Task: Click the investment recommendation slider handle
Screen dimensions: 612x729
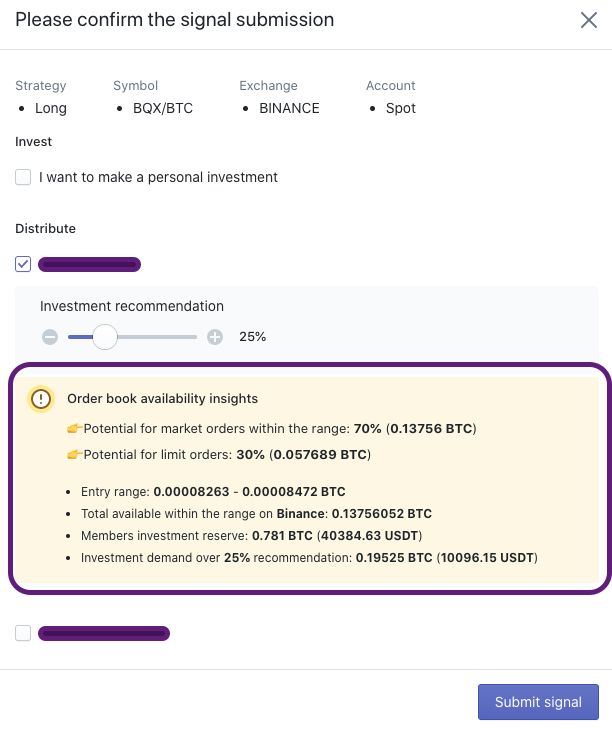Action: tap(104, 337)
